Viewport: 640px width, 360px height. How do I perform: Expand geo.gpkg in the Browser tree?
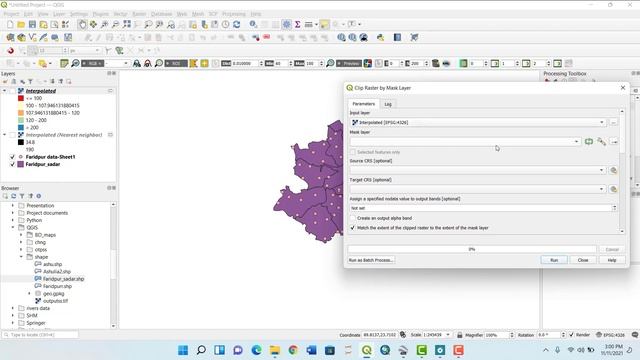point(29,294)
